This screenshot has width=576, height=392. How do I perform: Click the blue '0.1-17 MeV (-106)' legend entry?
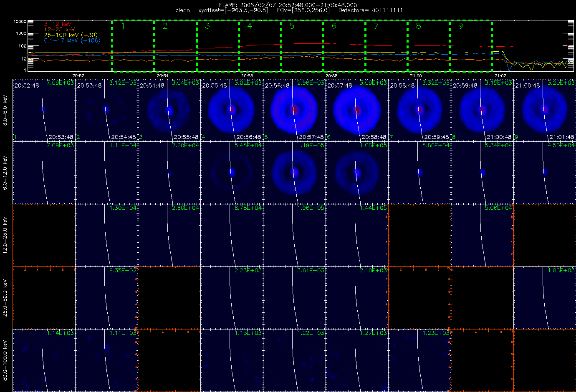pyautogui.click(x=72, y=40)
